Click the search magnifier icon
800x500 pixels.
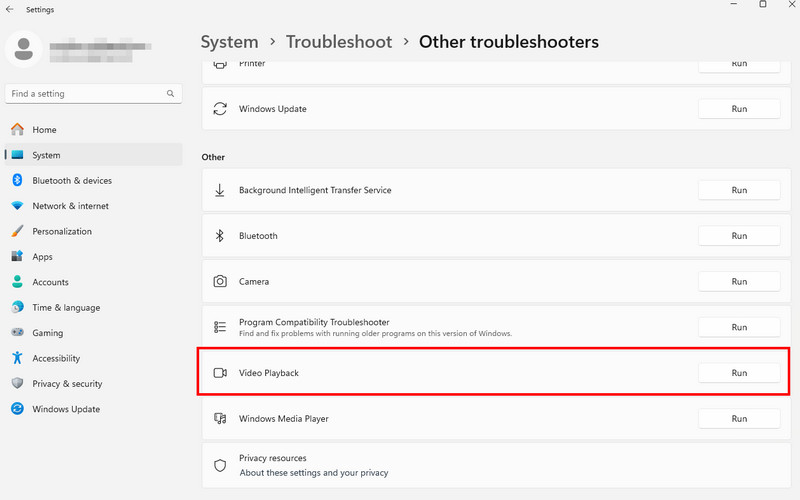click(x=171, y=94)
